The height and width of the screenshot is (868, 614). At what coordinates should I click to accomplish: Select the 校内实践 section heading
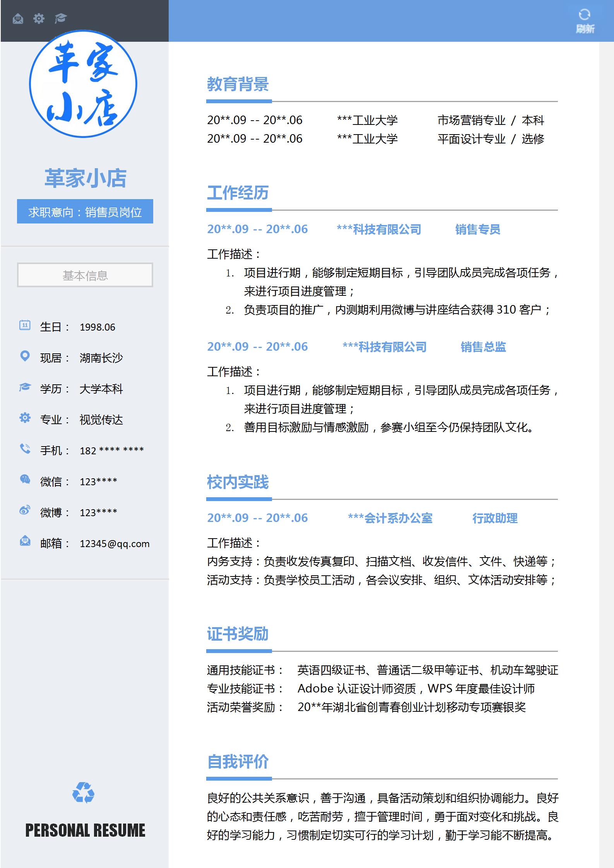click(238, 482)
